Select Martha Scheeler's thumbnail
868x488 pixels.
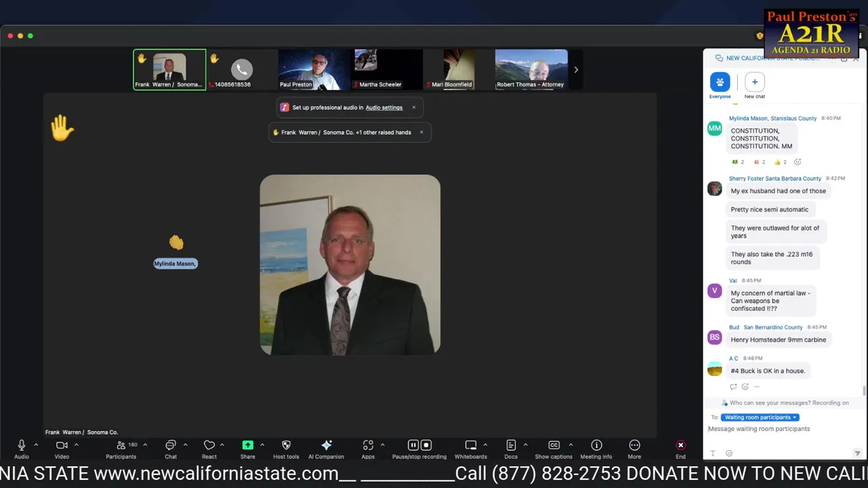pyautogui.click(x=387, y=69)
